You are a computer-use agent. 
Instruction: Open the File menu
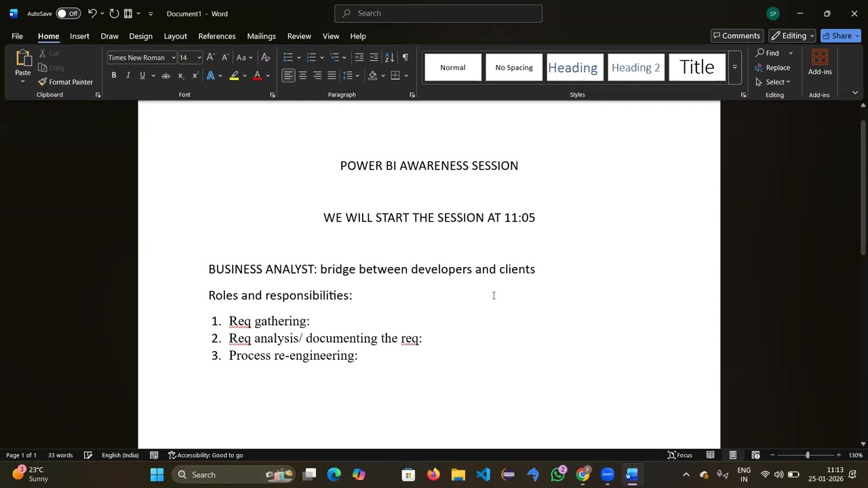point(17,36)
